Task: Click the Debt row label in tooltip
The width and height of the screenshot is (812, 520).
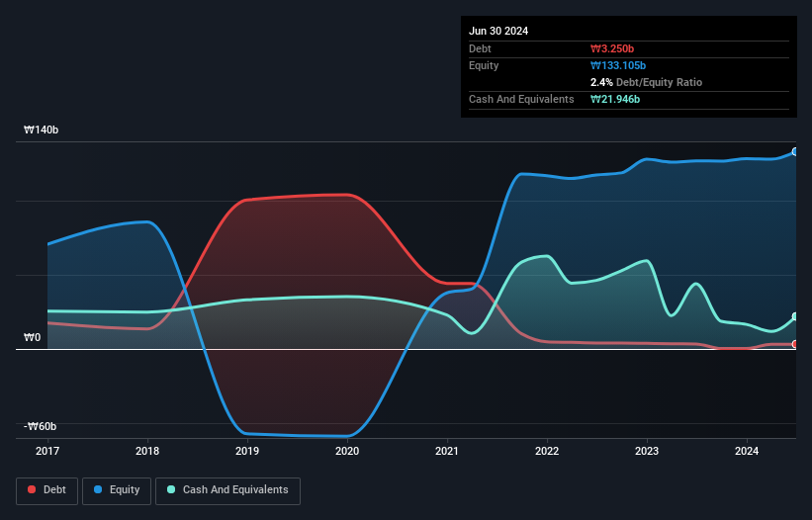Action: pos(480,48)
